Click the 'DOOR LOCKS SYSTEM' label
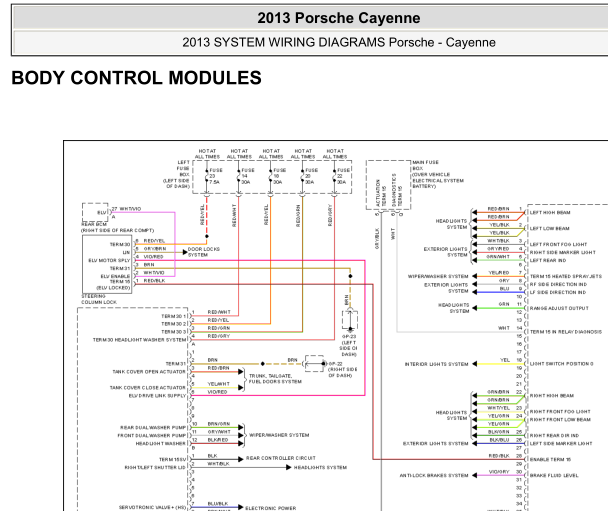This screenshot has height=511, width=608. 204,252
